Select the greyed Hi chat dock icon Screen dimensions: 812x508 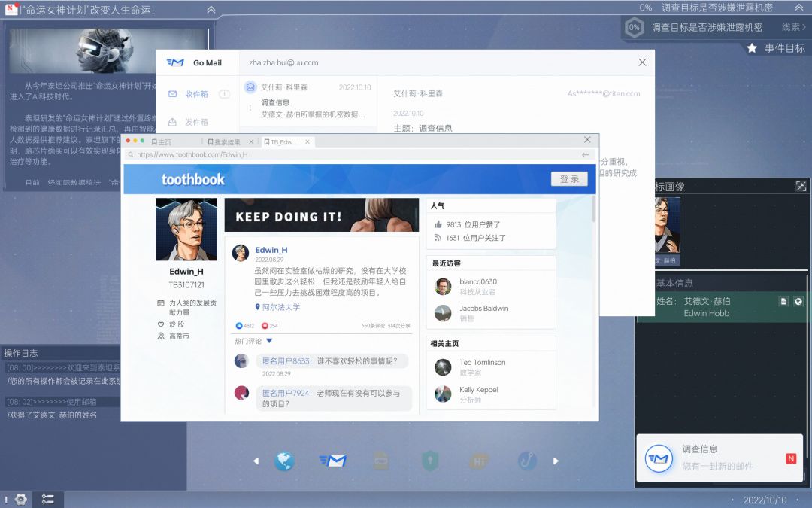pos(478,461)
